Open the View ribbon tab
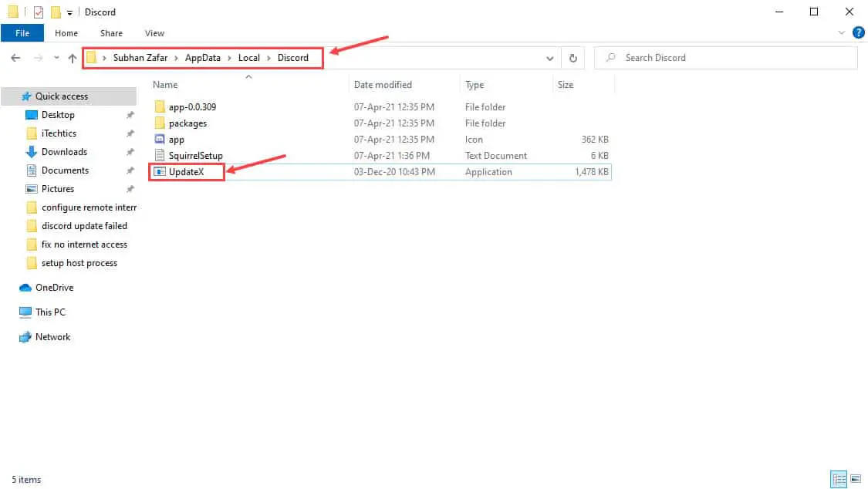 point(154,33)
